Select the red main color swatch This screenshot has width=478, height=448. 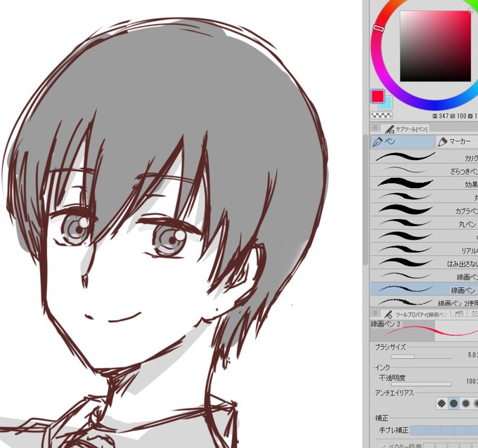pyautogui.click(x=377, y=96)
